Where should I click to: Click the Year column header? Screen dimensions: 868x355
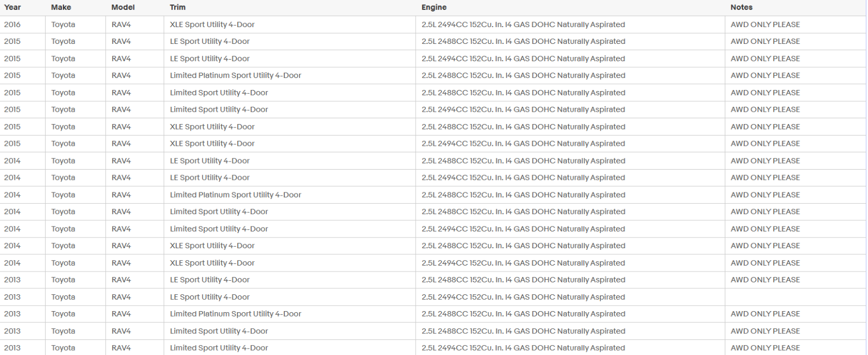coord(12,8)
